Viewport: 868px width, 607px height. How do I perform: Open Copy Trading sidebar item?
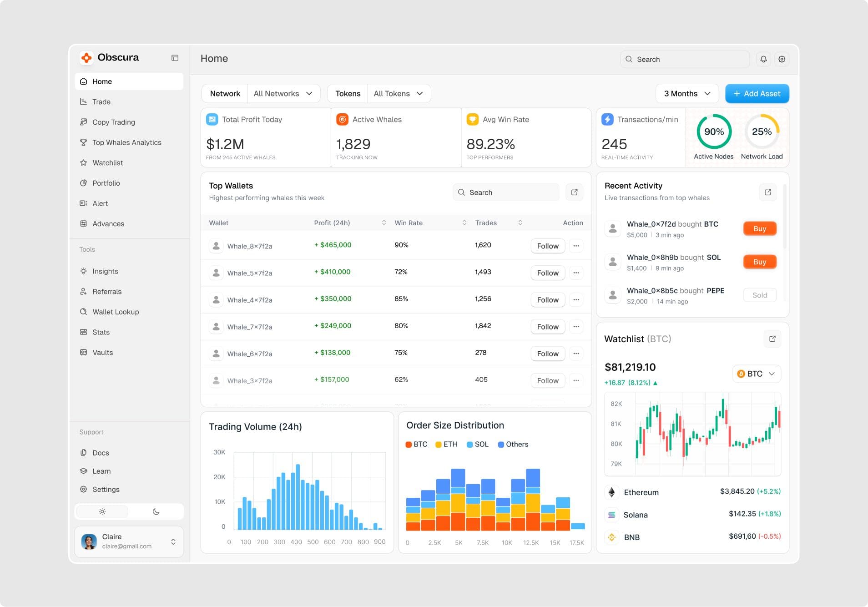coord(129,122)
